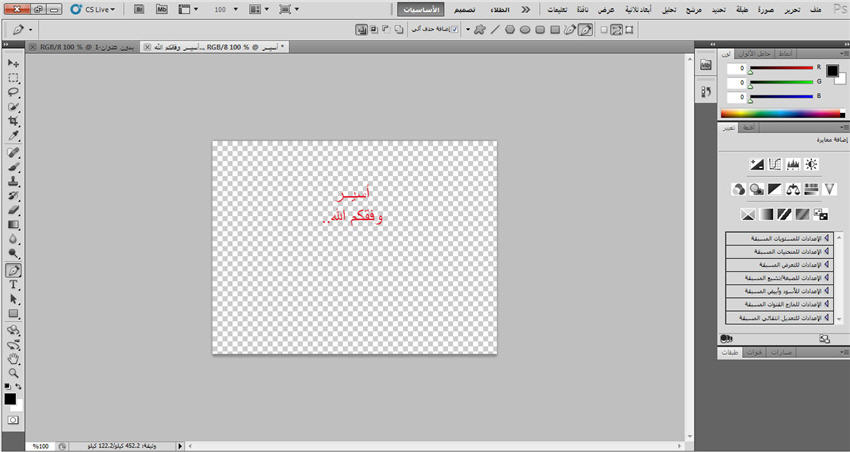Select the Clone Stamp tool
This screenshot has width=850, height=452.
(x=13, y=182)
